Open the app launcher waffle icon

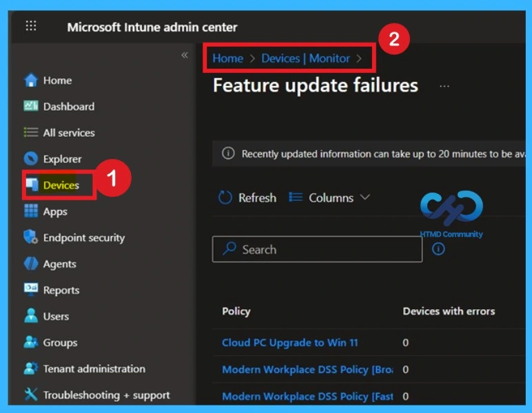(31, 25)
